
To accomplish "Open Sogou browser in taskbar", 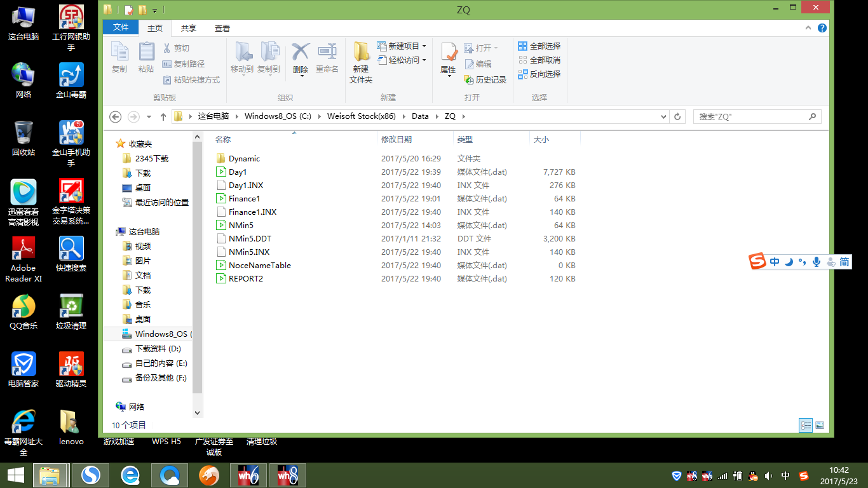I will pos(91,475).
